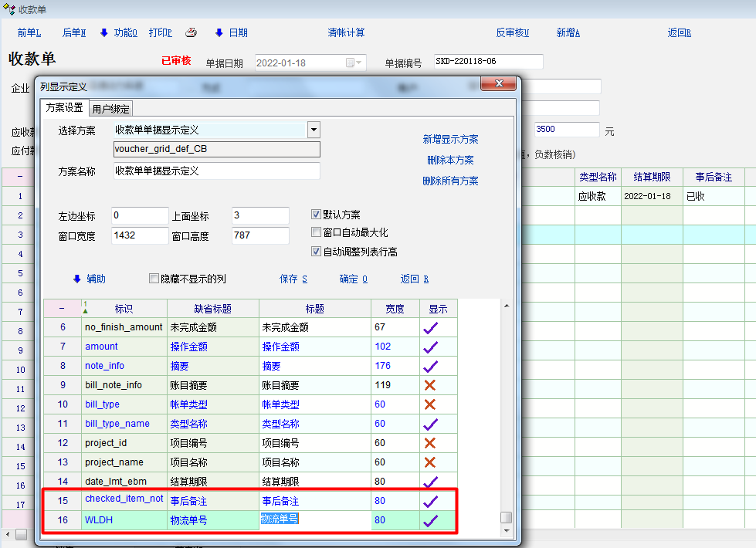Enable the 窗口自动最大化 checkbox

[x=316, y=232]
